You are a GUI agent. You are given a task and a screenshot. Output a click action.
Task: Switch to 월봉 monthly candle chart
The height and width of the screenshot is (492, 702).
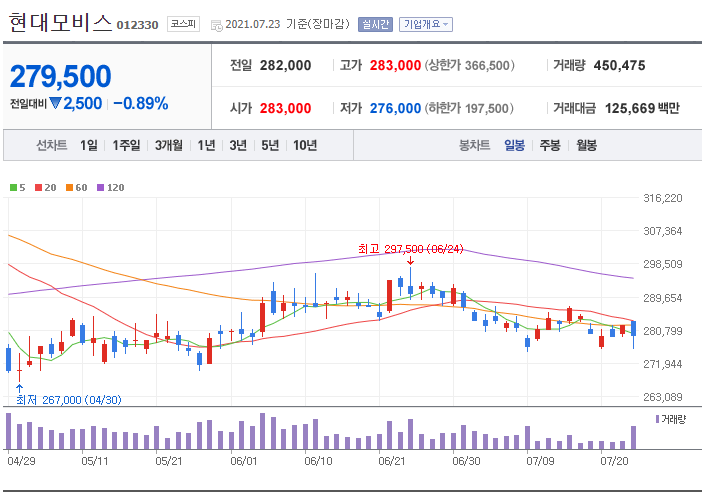pos(586,145)
